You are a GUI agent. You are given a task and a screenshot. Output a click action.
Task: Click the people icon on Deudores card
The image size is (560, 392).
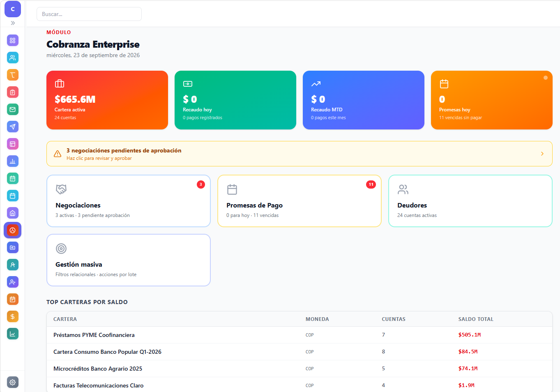(403, 189)
